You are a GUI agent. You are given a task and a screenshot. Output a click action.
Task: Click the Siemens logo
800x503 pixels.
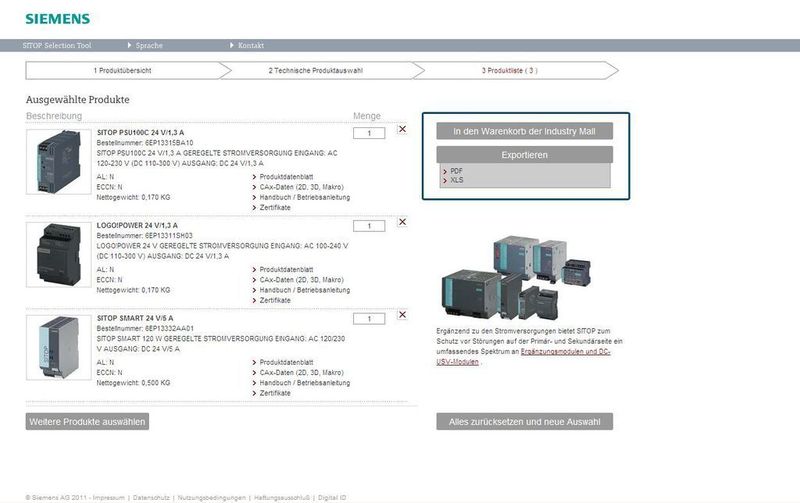click(58, 19)
